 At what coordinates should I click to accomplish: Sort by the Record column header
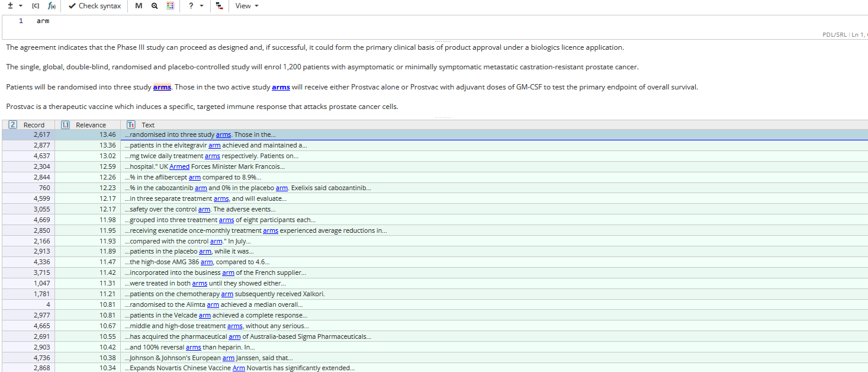click(x=34, y=125)
